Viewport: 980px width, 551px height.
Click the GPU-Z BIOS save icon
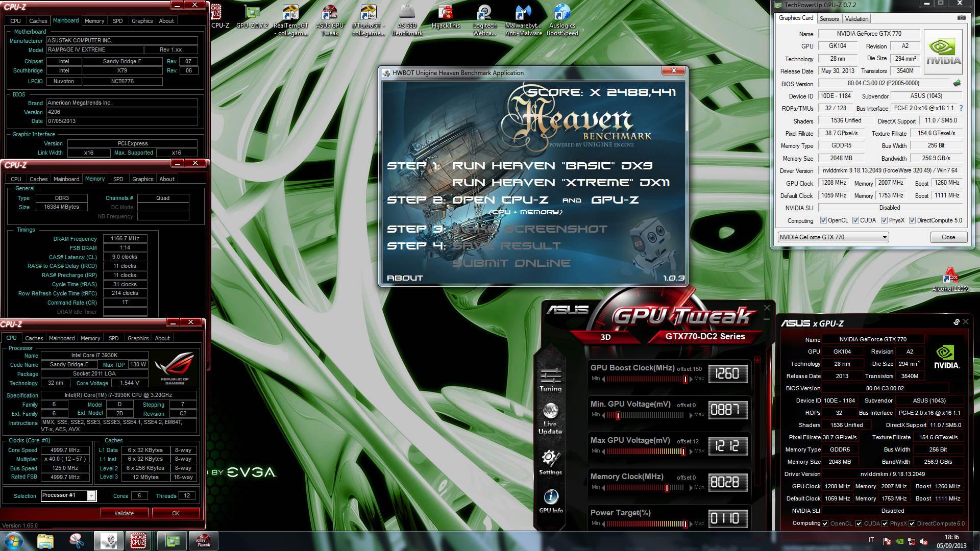click(957, 83)
